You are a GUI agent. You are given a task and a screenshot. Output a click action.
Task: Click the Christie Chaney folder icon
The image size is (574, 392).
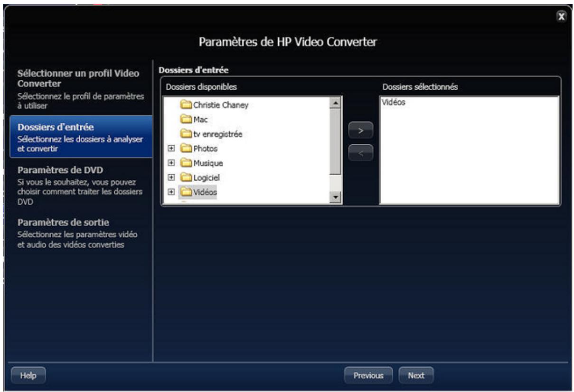coord(186,105)
